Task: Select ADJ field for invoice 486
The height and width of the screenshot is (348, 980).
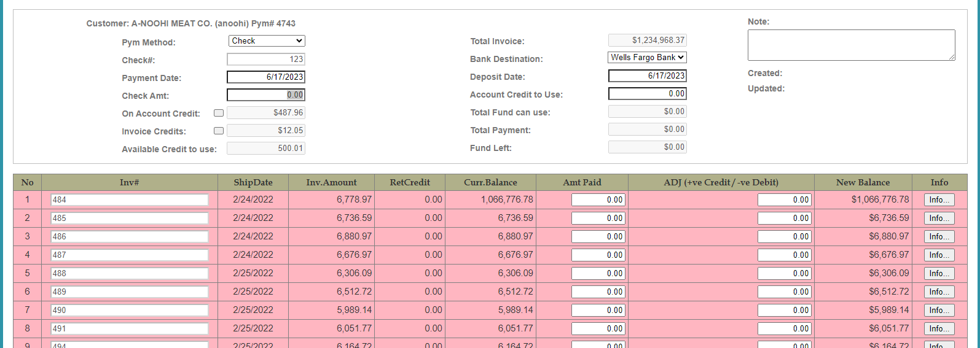Action: point(784,237)
